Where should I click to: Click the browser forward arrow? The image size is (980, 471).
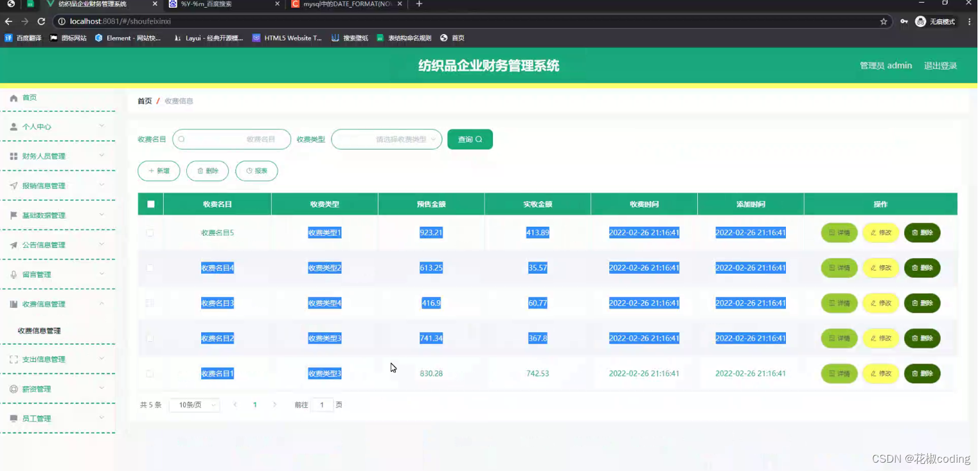click(x=24, y=21)
